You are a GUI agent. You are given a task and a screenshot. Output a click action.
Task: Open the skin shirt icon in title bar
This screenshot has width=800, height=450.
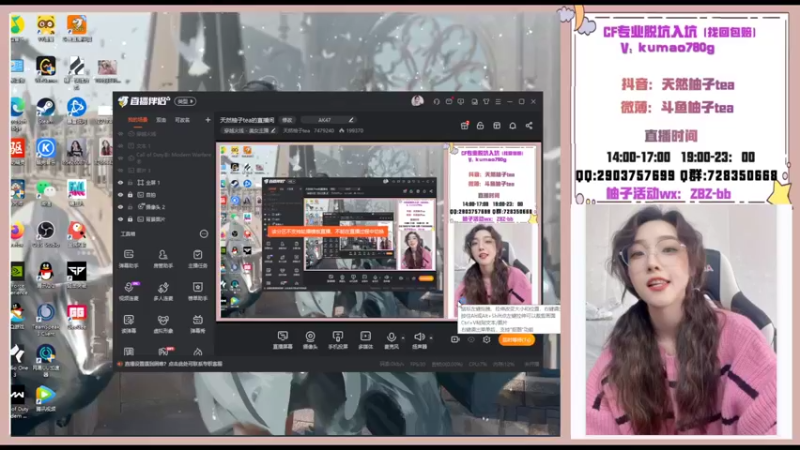pyautogui.click(x=486, y=102)
